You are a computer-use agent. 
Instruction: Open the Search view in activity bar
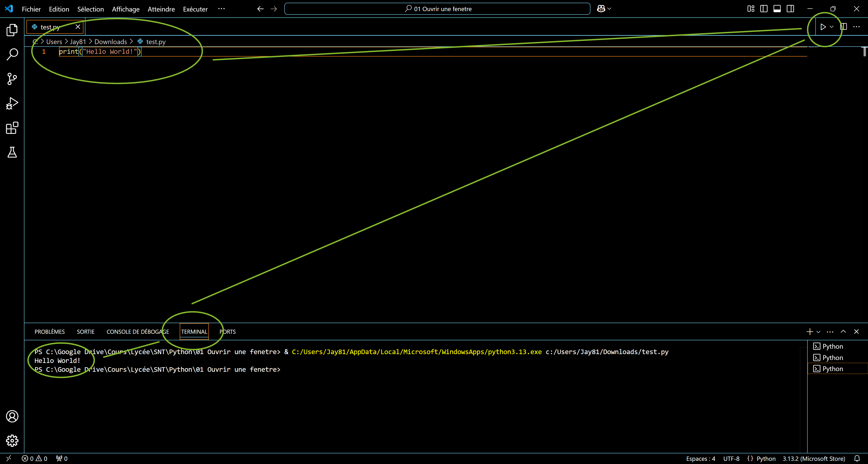click(12, 54)
